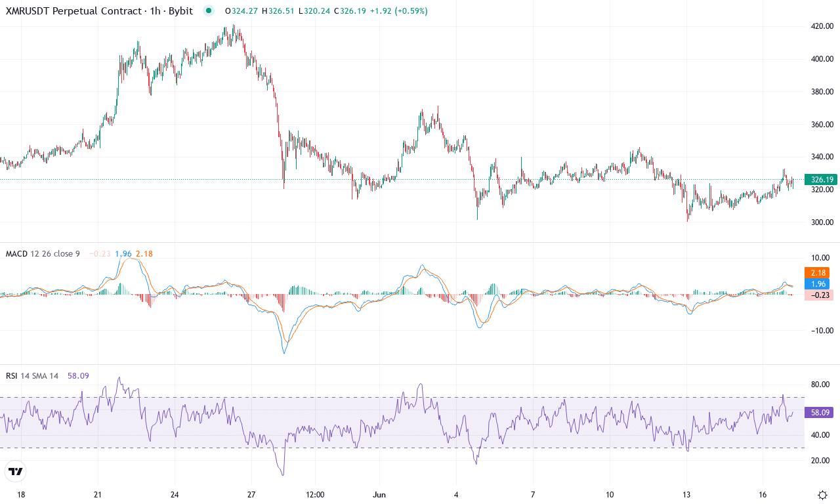This screenshot has height=504, width=840.
Task: Click the purple RSI value 58.09 tag
Action: (x=820, y=413)
